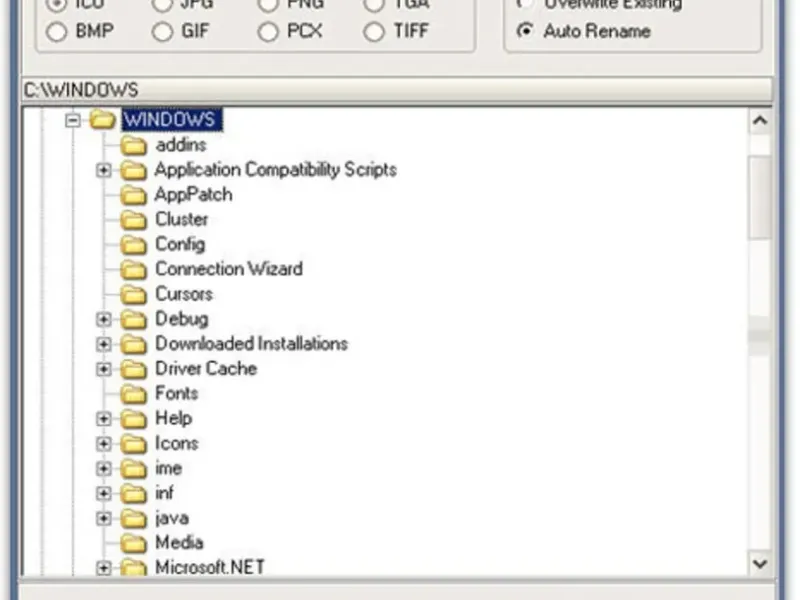Choose the TGA format radio button
Image resolution: width=800 pixels, height=600 pixels.
click(x=374, y=5)
